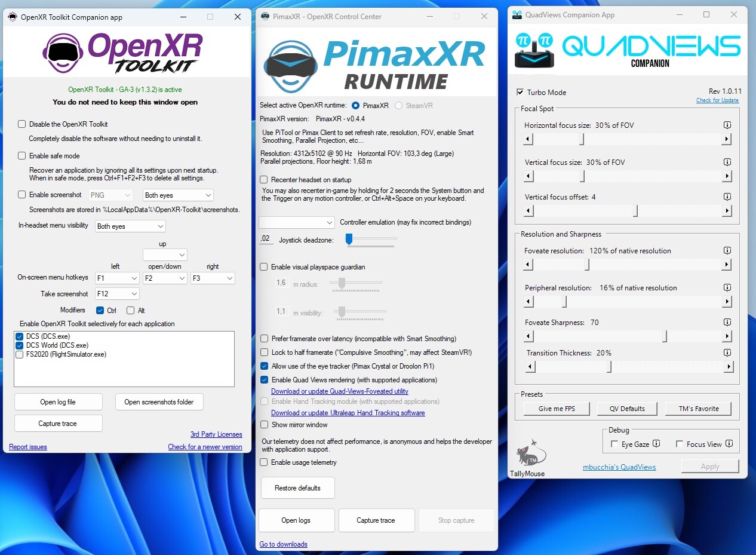Click info icon next to Focus View

[729, 444]
